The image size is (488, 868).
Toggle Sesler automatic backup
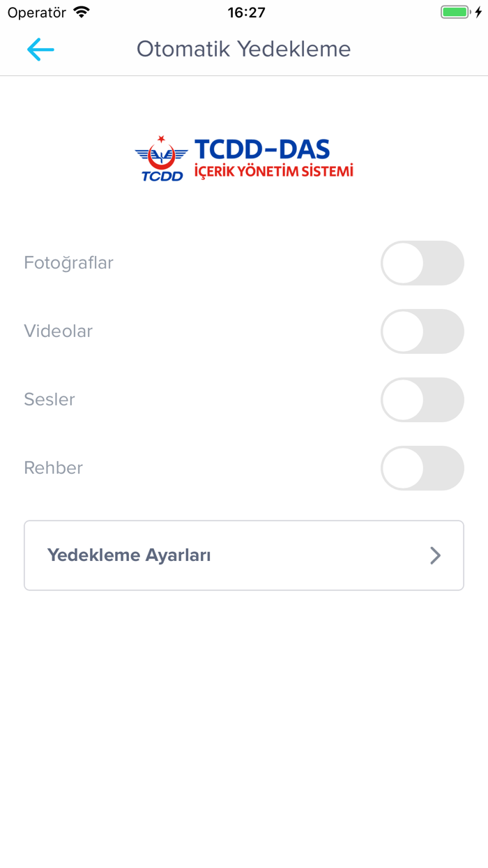422,400
